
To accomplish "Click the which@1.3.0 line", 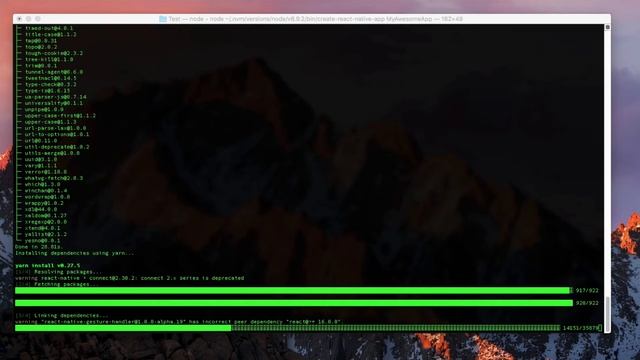I will point(42,184).
